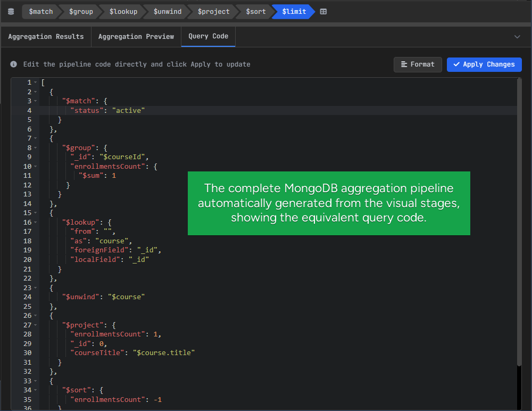Select the $unwind pipeline stage
532x411 pixels.
[x=167, y=12]
